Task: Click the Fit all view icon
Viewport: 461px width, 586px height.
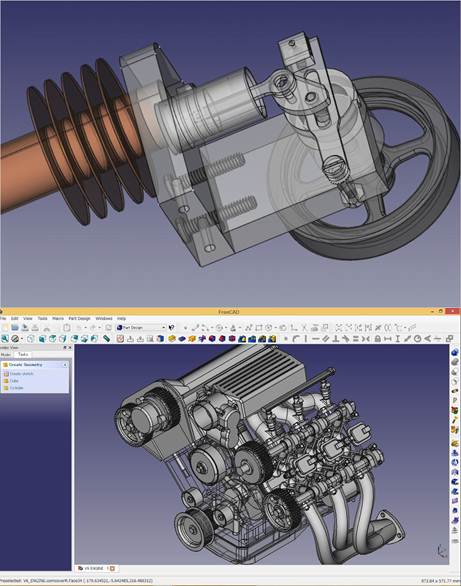Action: (x=4, y=339)
